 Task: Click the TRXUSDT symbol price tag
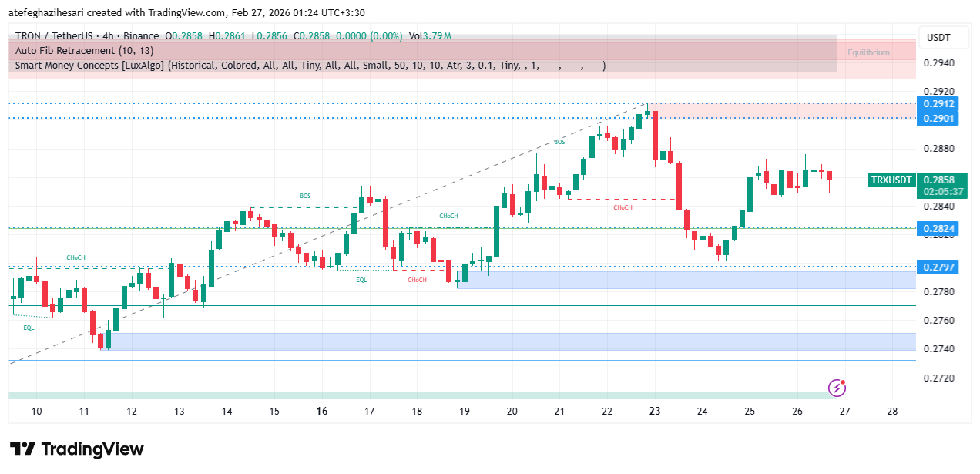click(891, 180)
